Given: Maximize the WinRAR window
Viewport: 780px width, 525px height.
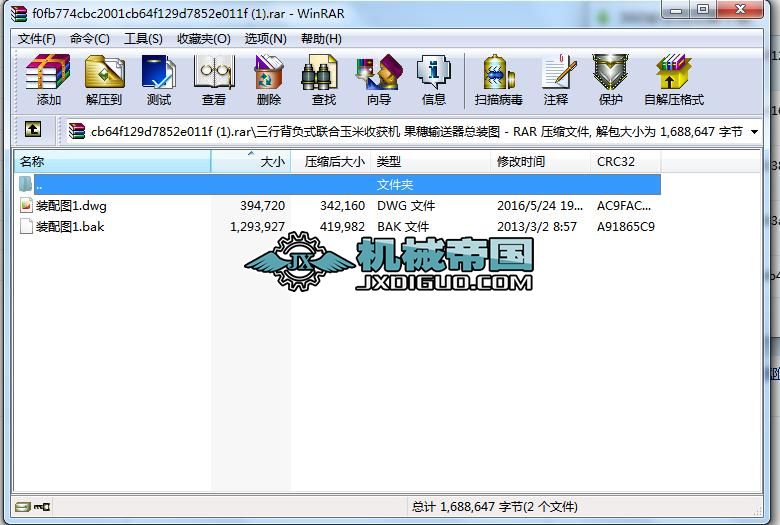Looking at the screenshot, I should pyautogui.click(x=703, y=10).
